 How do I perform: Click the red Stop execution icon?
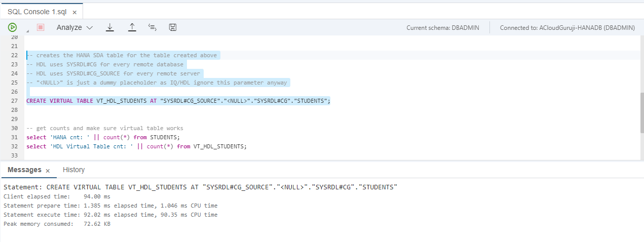tap(41, 27)
